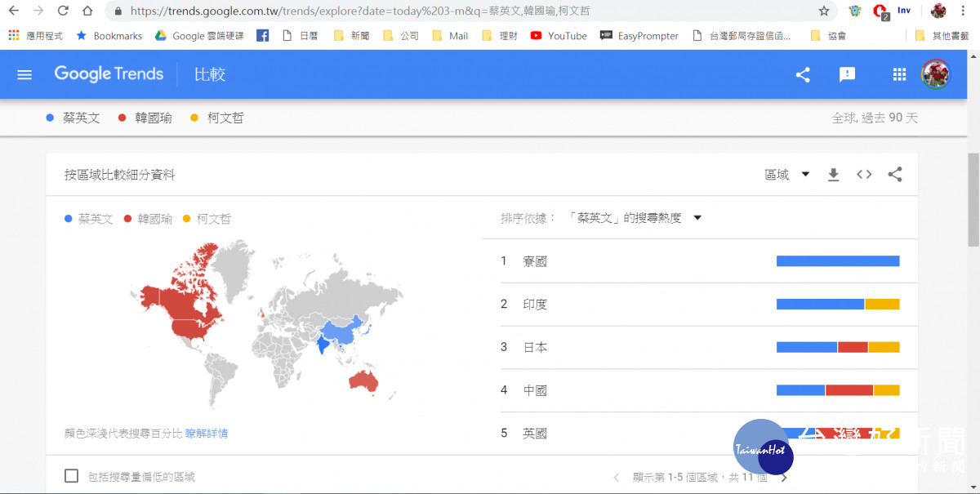Click the blue search-share bar for 寮國
The height and width of the screenshot is (494, 980).
(838, 261)
